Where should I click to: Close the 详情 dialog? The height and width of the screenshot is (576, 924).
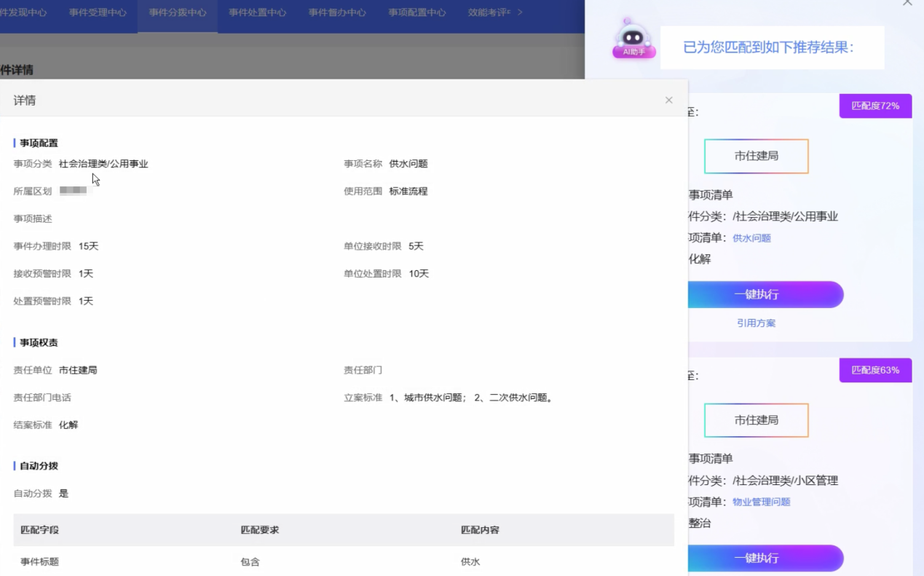tap(668, 100)
